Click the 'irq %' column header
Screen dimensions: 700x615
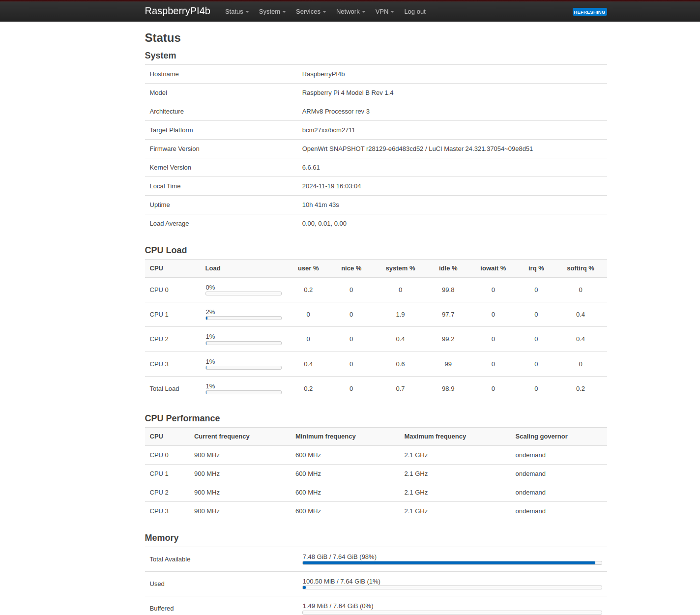[536, 268]
